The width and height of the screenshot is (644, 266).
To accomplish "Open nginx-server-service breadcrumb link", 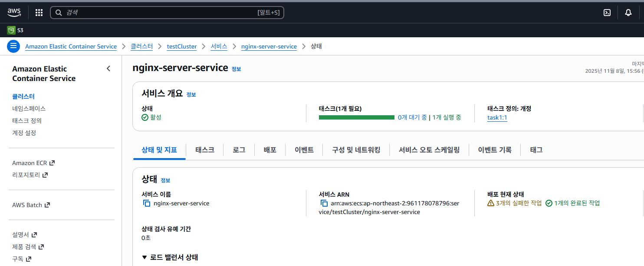I will click(x=269, y=46).
